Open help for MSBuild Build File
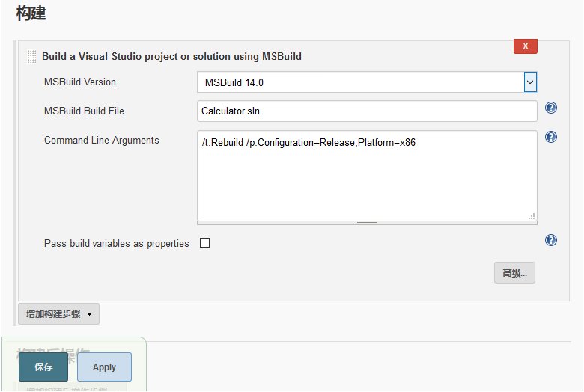Screen dimensions: 584x392 click(551, 108)
